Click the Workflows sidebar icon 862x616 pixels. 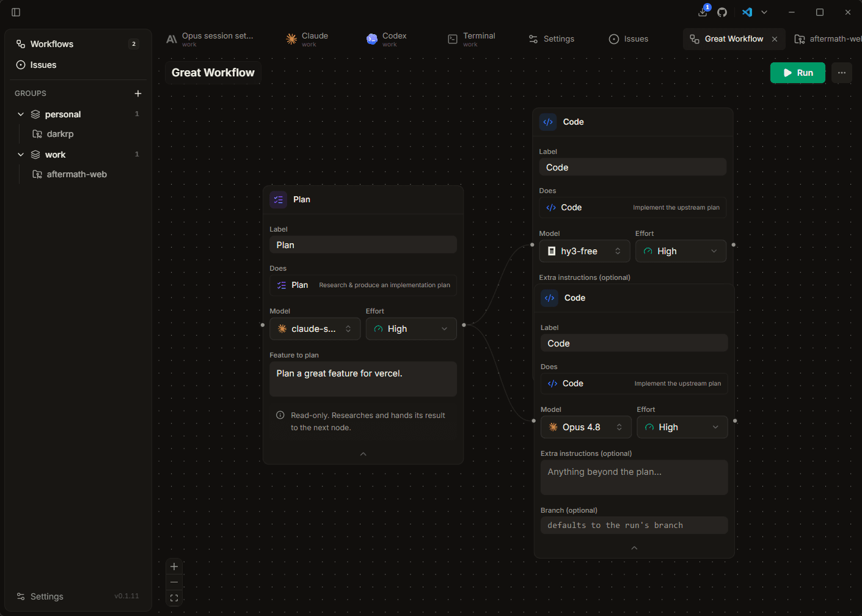(21, 44)
